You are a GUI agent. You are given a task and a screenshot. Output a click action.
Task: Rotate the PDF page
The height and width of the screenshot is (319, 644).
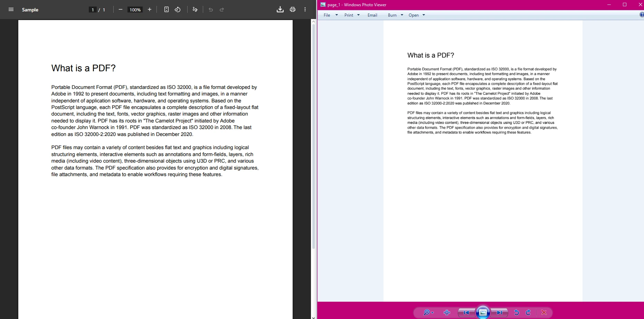178,9
